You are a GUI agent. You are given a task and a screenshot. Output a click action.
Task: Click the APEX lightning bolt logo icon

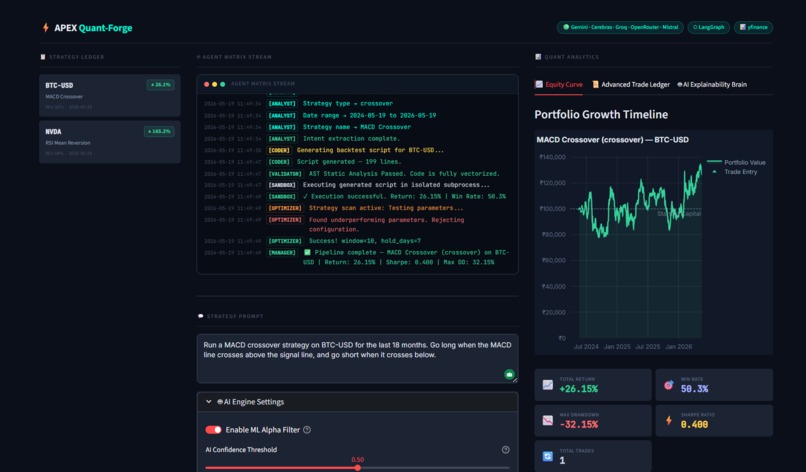tap(46, 28)
